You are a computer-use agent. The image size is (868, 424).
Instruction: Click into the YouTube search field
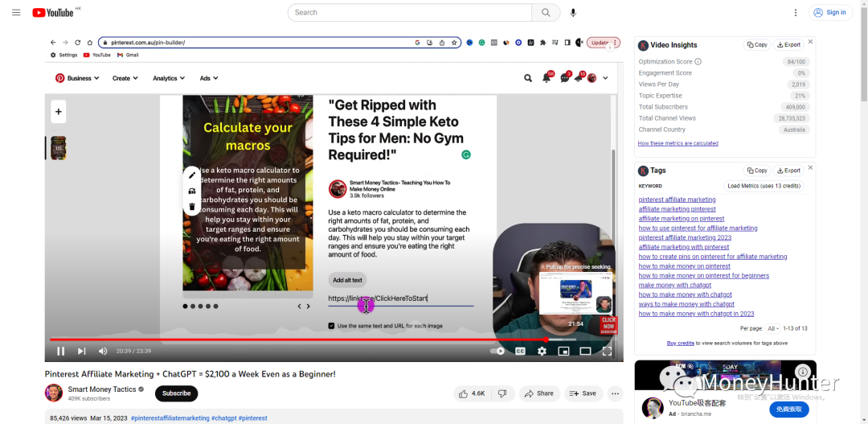pyautogui.click(x=410, y=12)
